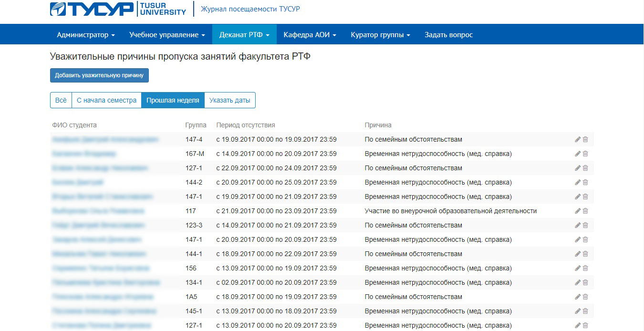
Task: Choose the "Прошлая неделя" filter
Action: click(x=173, y=101)
